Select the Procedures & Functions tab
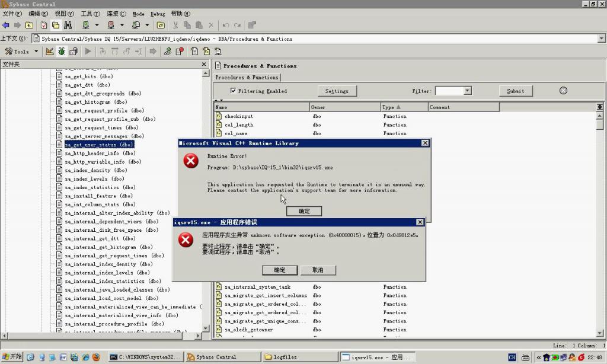This screenshot has width=607, height=364. coord(247,78)
